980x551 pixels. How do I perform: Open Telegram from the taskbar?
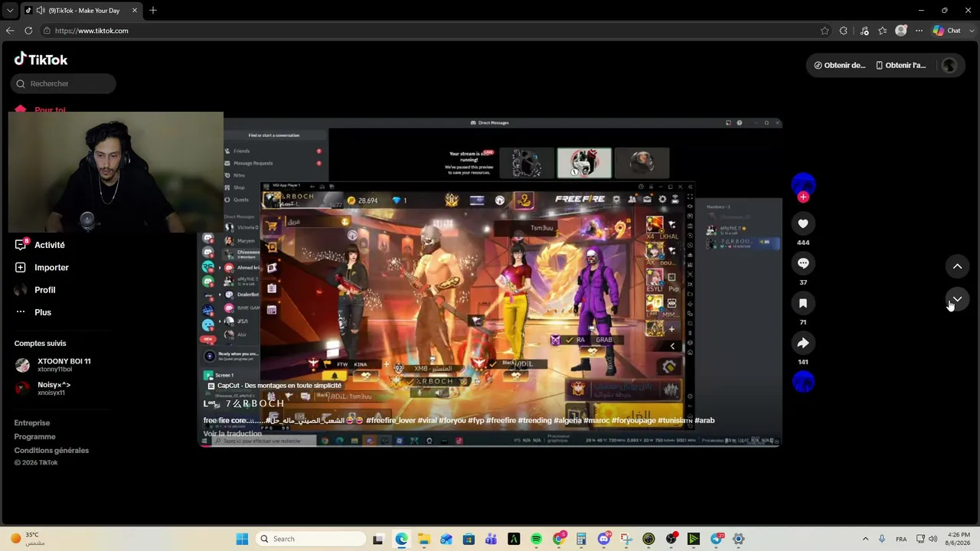(717, 539)
